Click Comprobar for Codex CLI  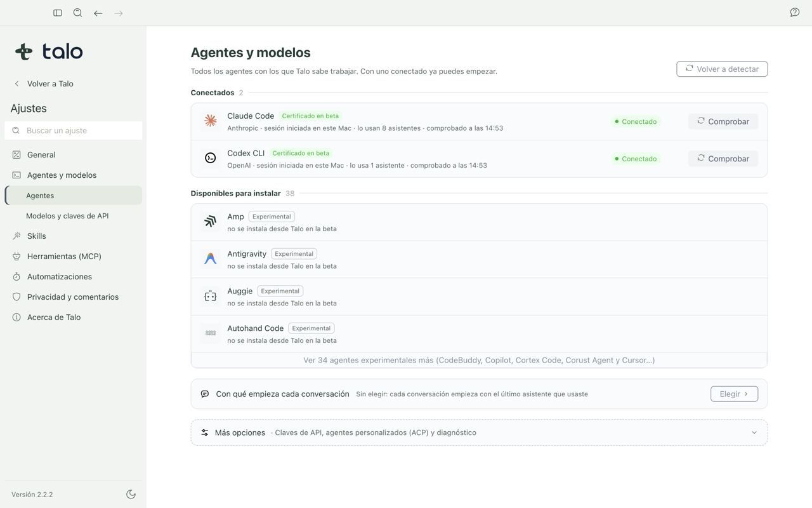(723, 159)
